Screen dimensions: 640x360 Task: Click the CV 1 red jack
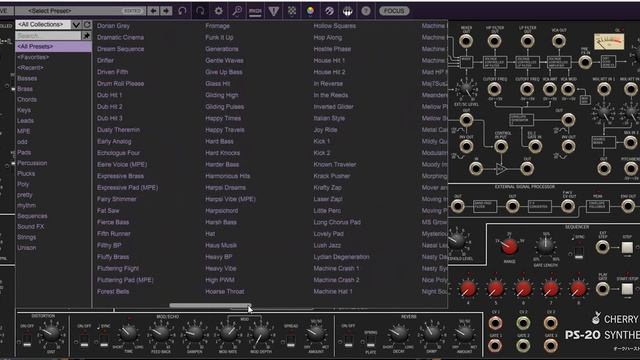point(496,323)
